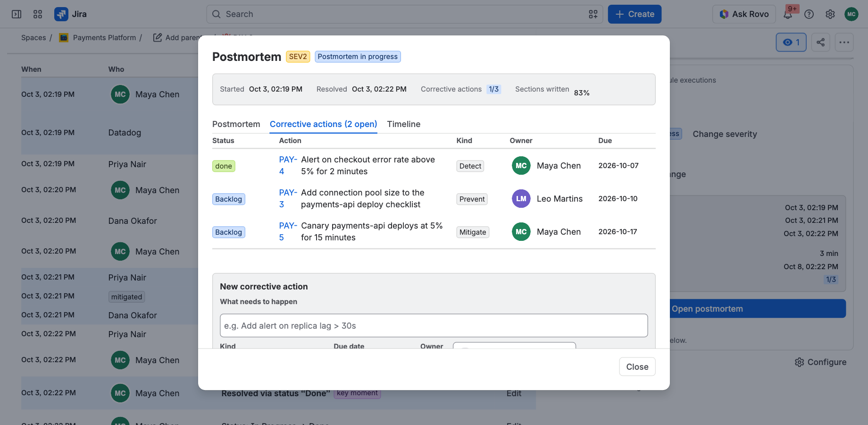This screenshot has height=425, width=868.
Task: Click the Create button
Action: pyautogui.click(x=634, y=14)
